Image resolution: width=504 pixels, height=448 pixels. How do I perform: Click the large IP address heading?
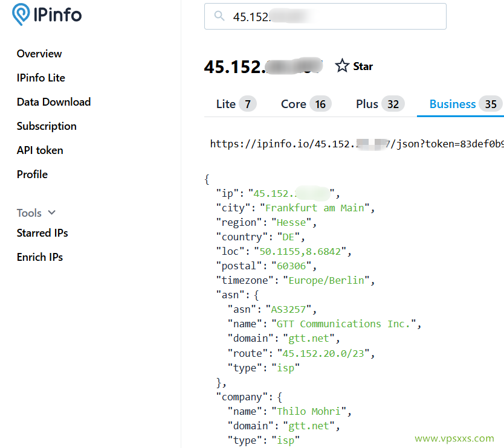263,66
